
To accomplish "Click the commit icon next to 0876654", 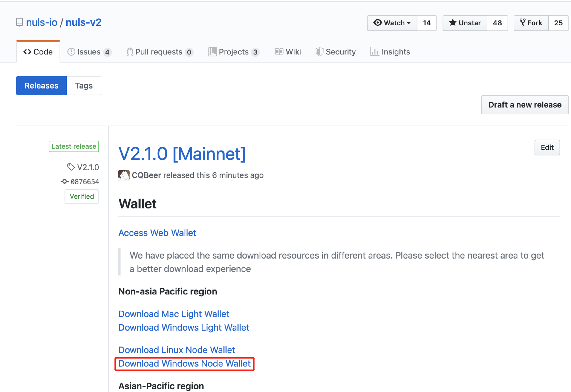I will 64,181.
